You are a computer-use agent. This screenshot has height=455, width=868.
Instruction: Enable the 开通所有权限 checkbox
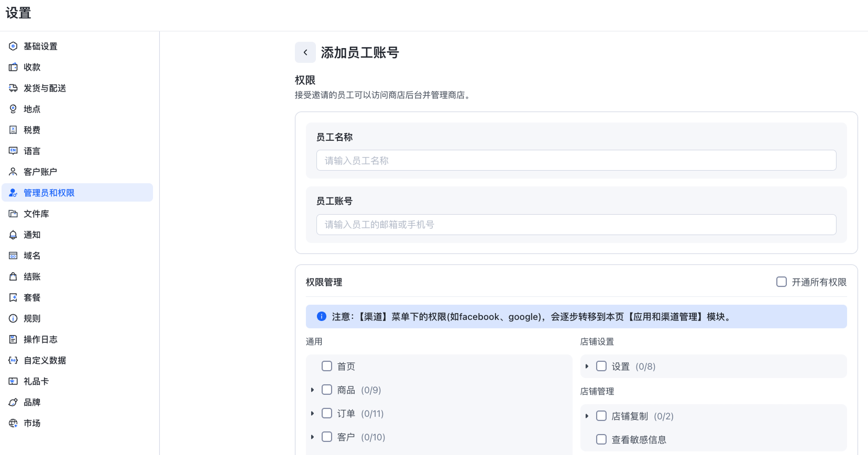pyautogui.click(x=781, y=282)
